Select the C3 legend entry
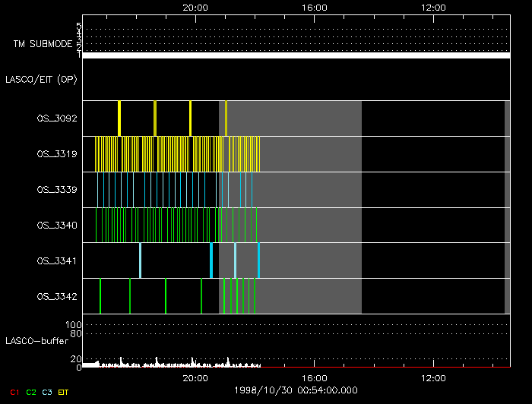This screenshot has width=532, height=404. [48, 392]
